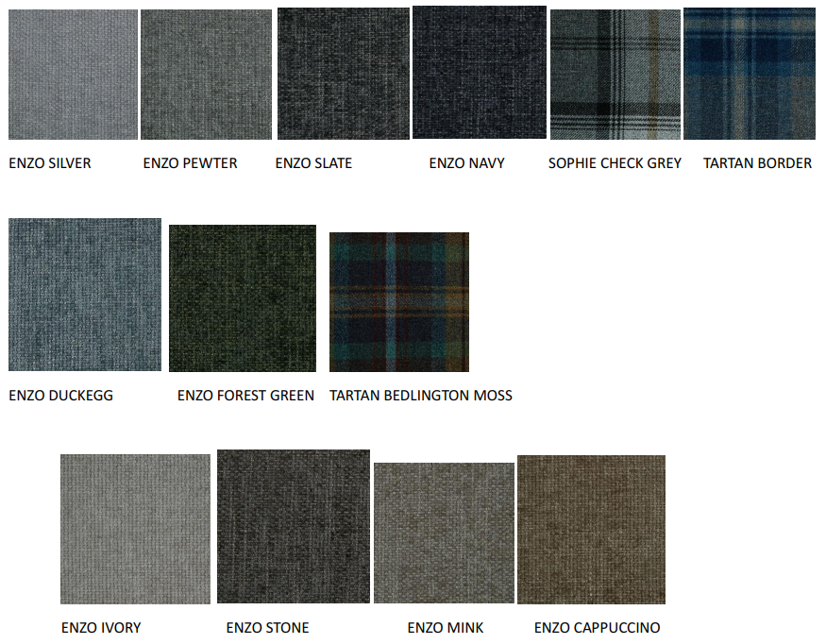Pick the Enzo Mink fabric swatch
The width and height of the screenshot is (826, 644).
click(444, 533)
